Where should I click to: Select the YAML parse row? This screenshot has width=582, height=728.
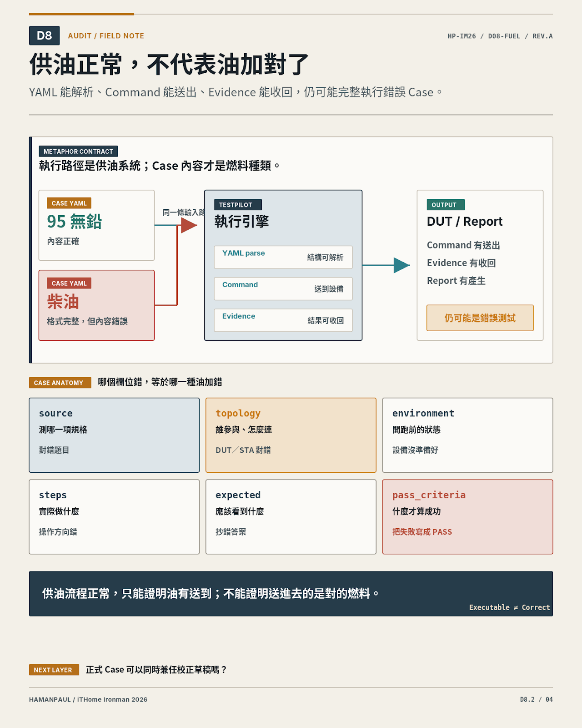283,257
